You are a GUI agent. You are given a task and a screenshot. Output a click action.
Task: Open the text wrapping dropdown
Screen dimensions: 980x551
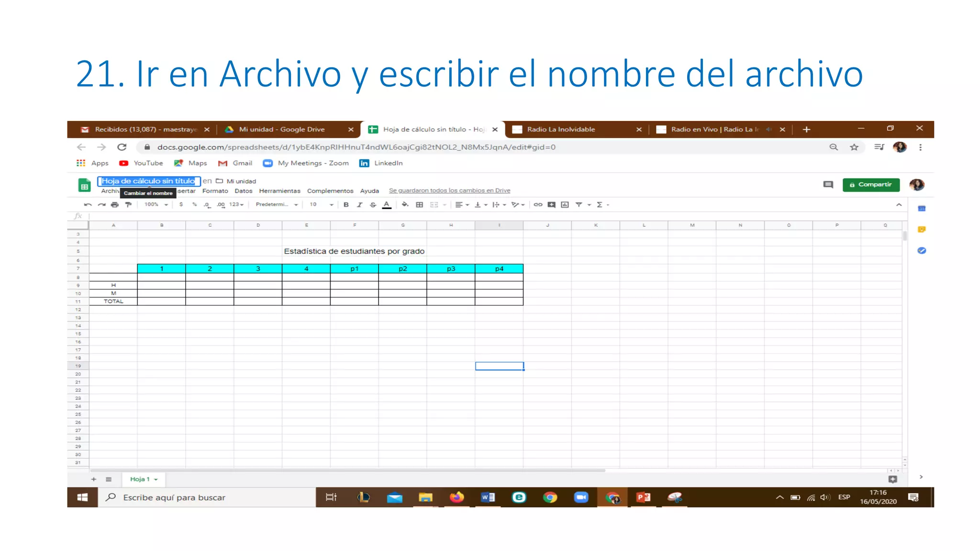point(499,205)
